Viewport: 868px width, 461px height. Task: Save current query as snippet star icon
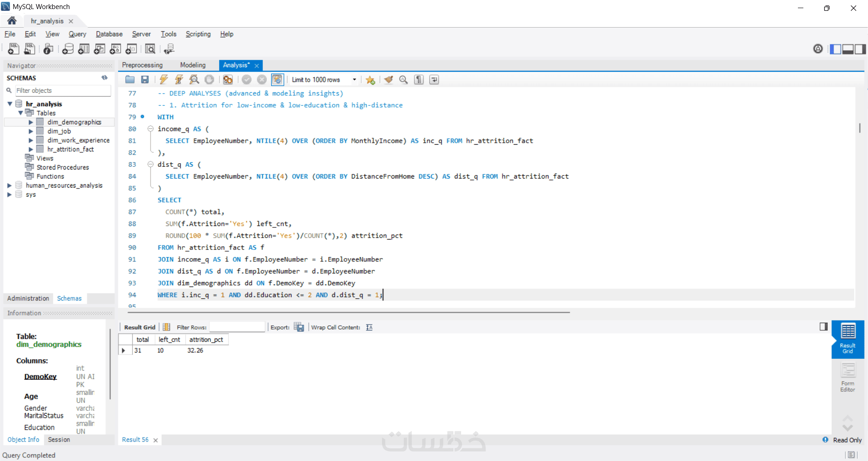click(x=370, y=80)
